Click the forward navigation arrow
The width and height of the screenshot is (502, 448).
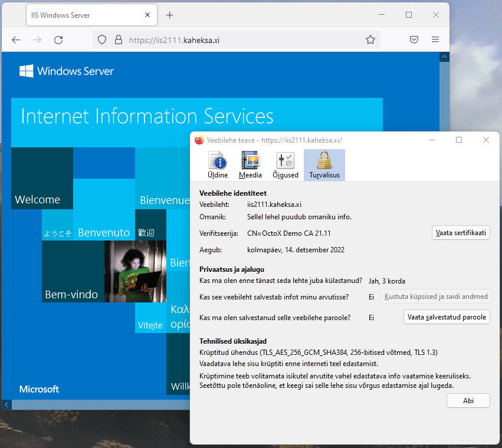(37, 39)
